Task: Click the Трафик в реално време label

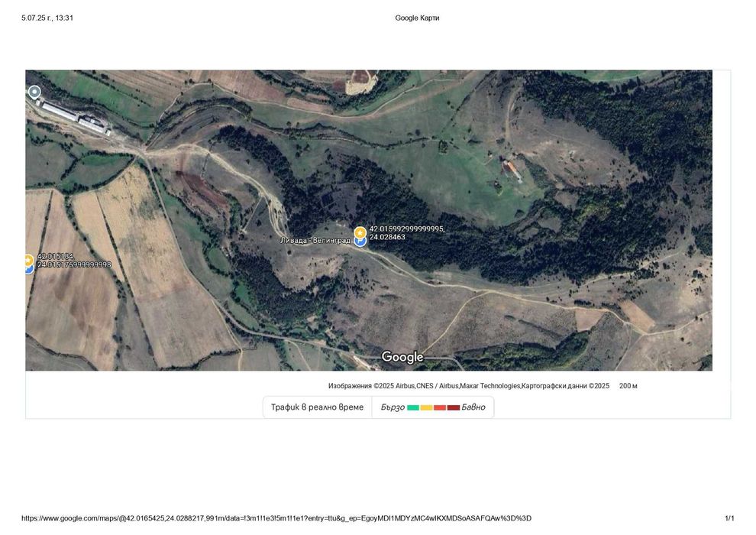Action: tap(317, 407)
